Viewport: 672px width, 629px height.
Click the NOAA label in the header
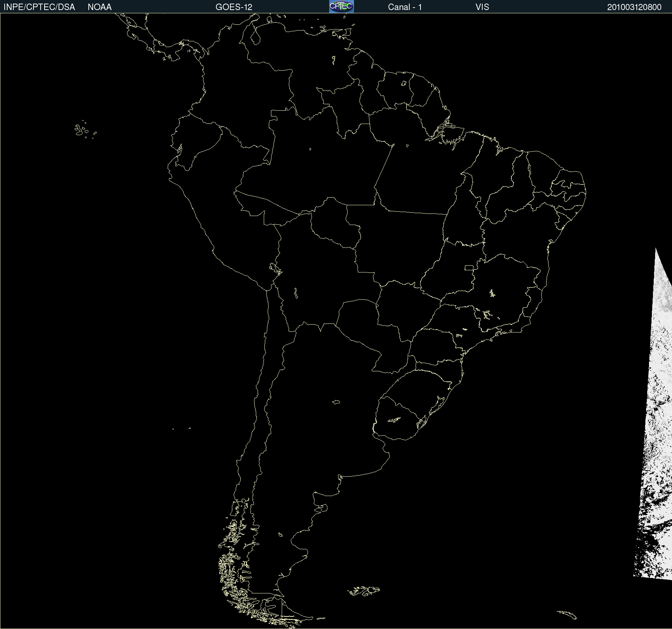tap(100, 7)
